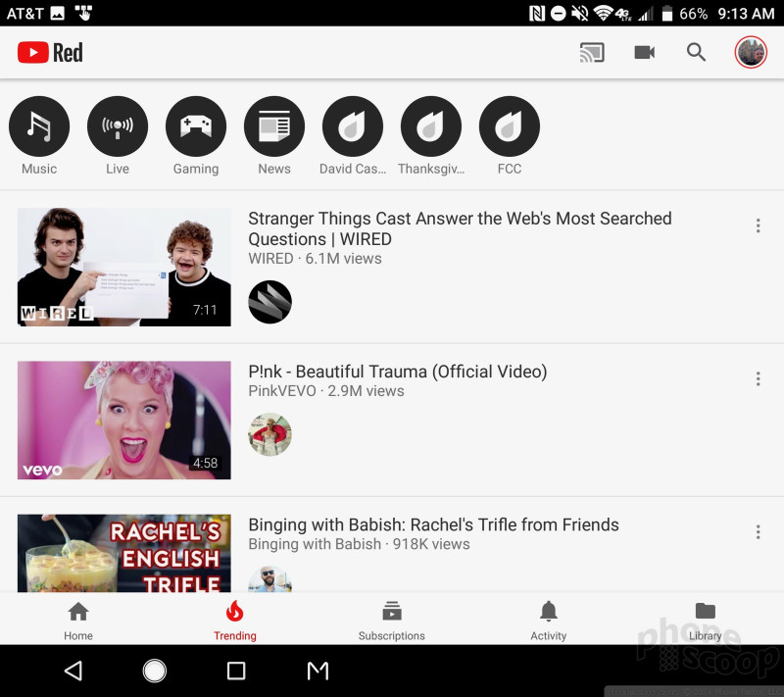
Task: Open the Cast to device icon
Action: pyautogui.click(x=592, y=52)
